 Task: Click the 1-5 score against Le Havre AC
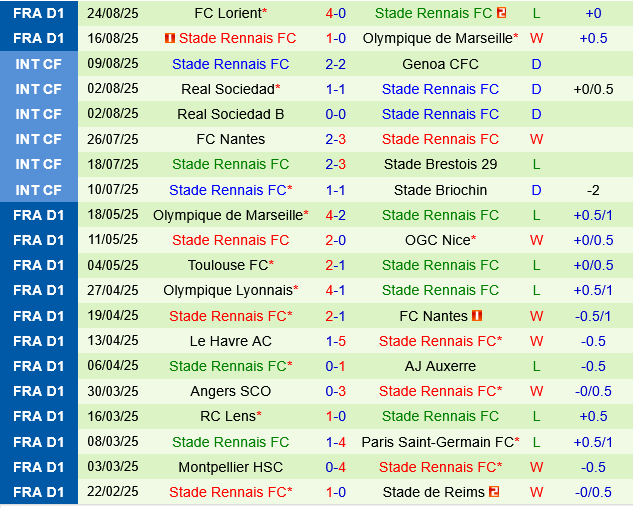(335, 341)
